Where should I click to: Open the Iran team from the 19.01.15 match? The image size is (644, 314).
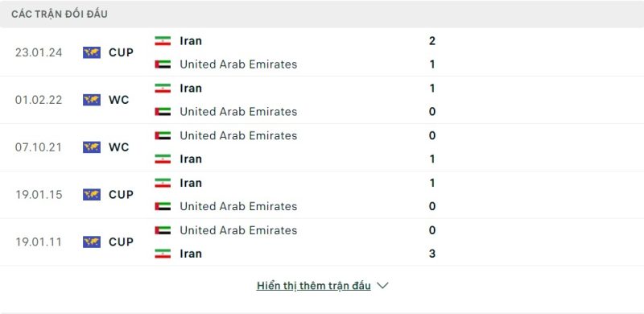point(191,183)
